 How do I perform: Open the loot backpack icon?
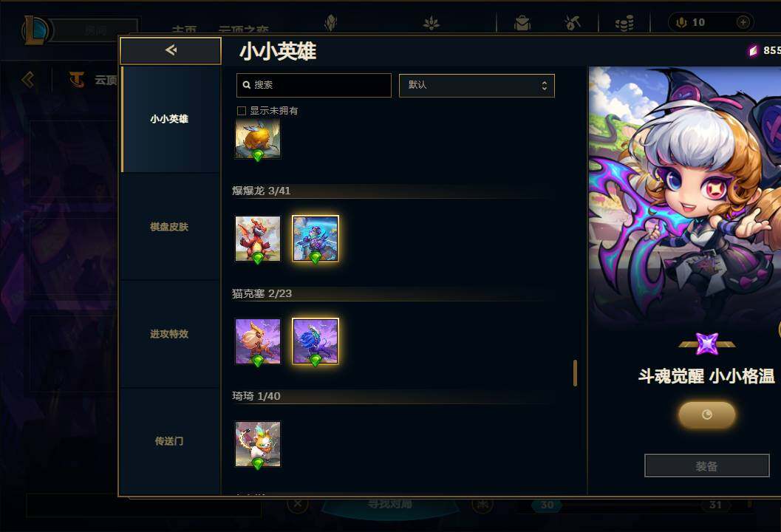click(522, 23)
